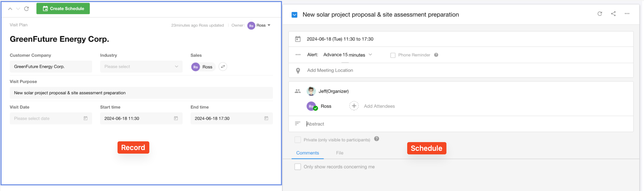The height and width of the screenshot is (191, 644).
Task: Click the swap sales person icon
Action: (223, 67)
